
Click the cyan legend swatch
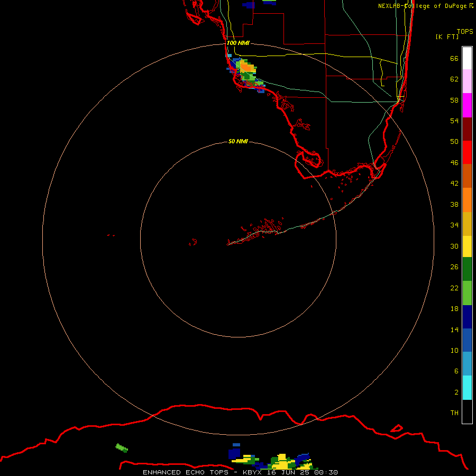point(467,388)
